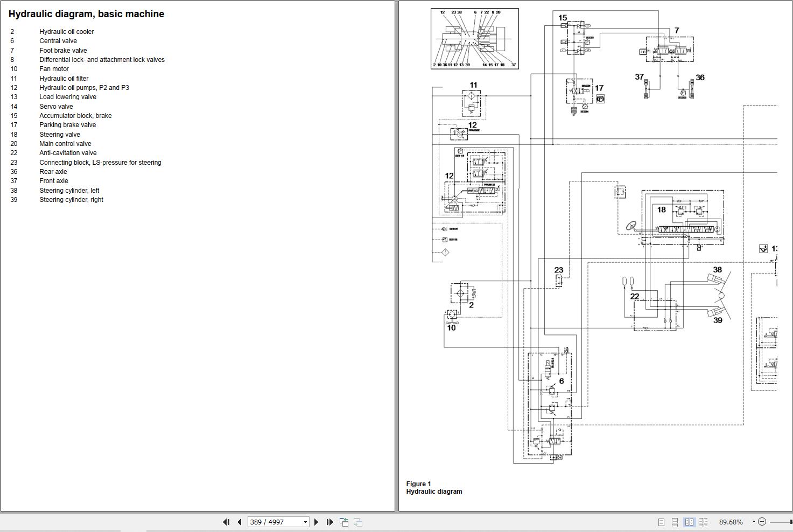Advance to the next page
793x532 pixels.
pos(316,522)
